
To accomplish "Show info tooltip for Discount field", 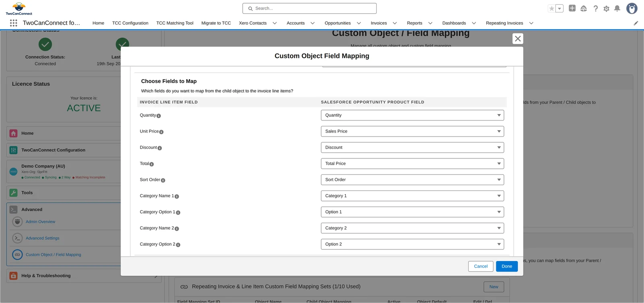I will click(160, 148).
